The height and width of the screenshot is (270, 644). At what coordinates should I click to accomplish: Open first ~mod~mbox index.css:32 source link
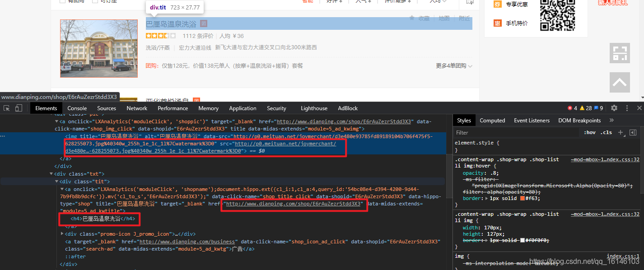pyautogui.click(x=605, y=159)
